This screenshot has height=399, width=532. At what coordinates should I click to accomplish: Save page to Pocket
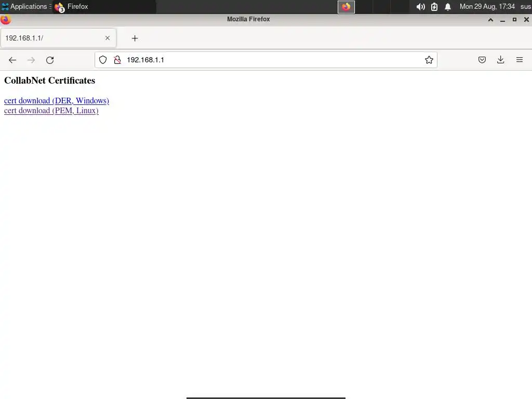click(482, 60)
